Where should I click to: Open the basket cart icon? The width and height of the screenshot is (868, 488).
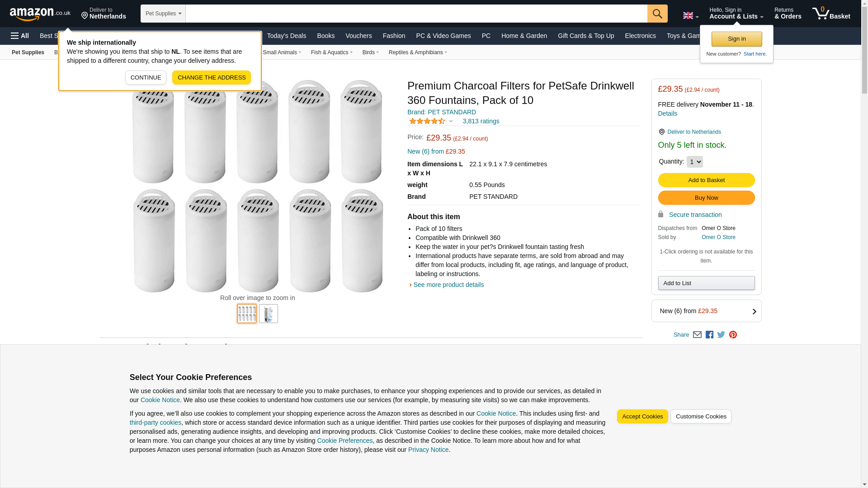click(831, 14)
